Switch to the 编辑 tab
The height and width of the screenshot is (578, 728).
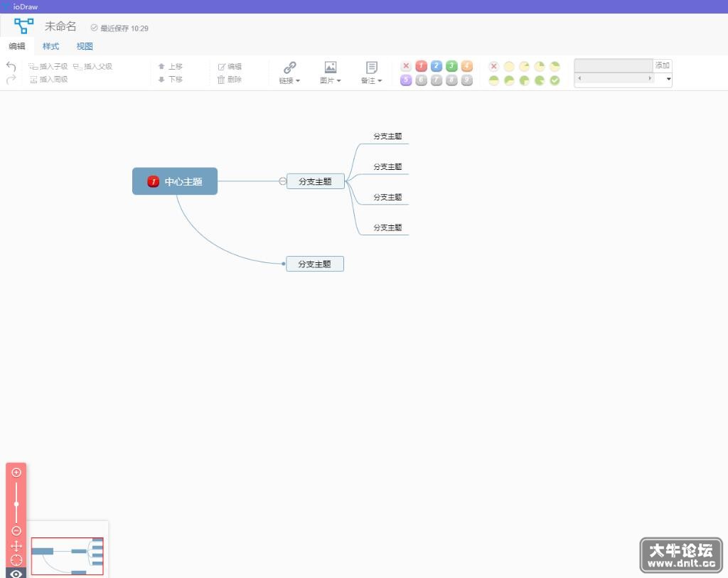click(x=17, y=46)
